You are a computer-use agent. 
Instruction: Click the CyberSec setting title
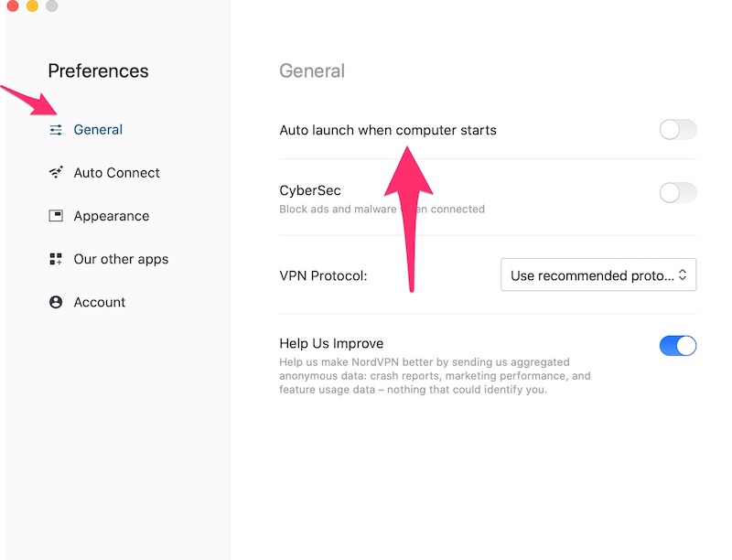tap(310, 191)
